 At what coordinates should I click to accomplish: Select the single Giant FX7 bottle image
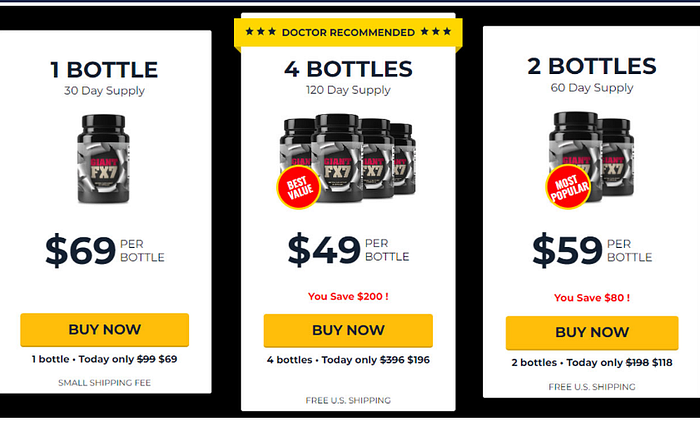pos(104,159)
